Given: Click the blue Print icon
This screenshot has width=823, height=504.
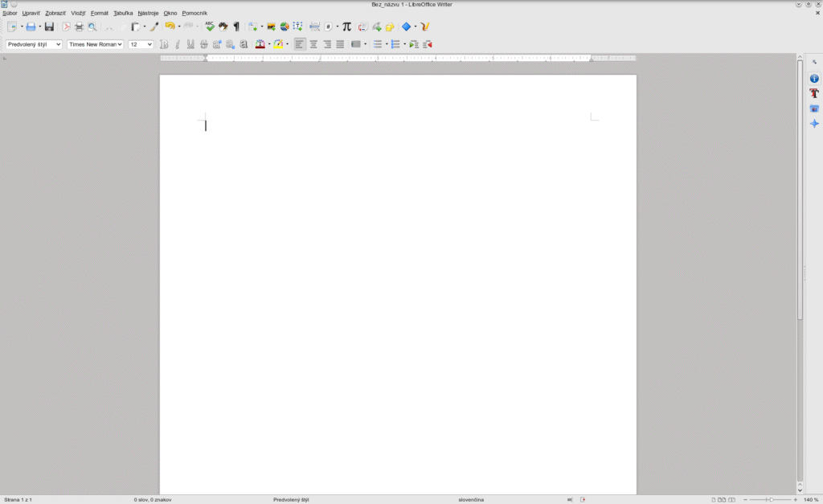Looking at the screenshot, I should click(x=31, y=27).
